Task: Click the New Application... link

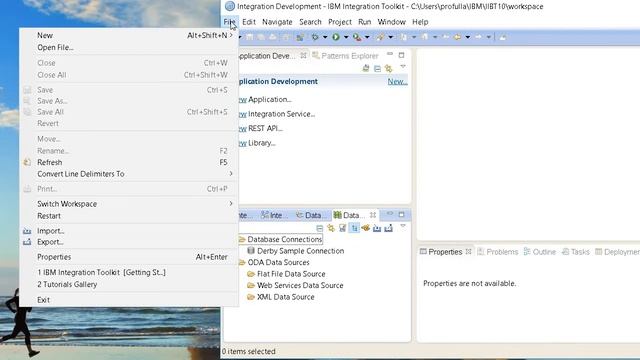Action: pyautogui.click(x=265, y=100)
